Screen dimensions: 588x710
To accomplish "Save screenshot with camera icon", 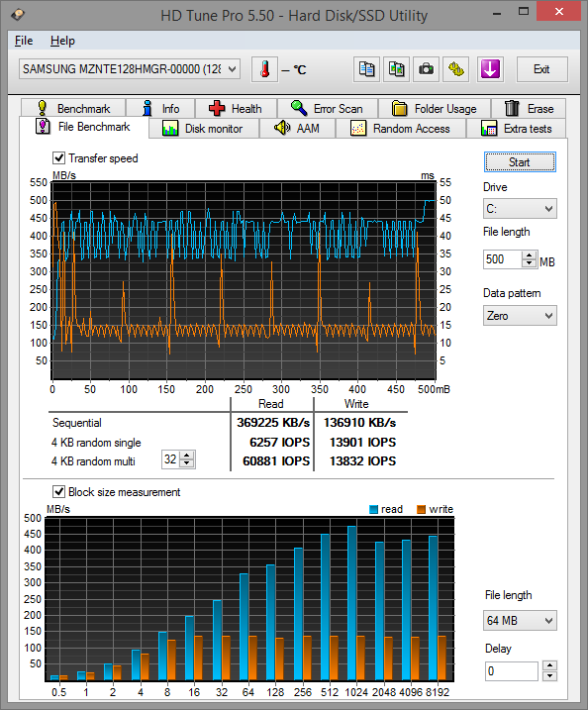I will tap(426, 69).
